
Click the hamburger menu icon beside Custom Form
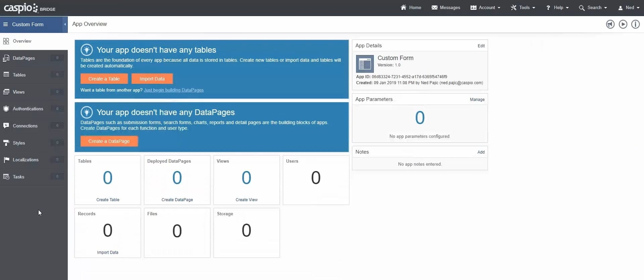click(5, 24)
